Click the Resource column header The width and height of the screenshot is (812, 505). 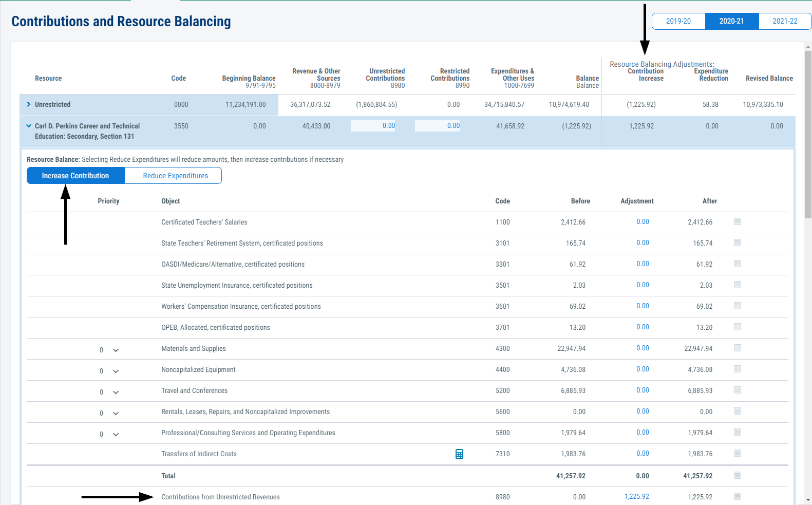click(x=48, y=79)
